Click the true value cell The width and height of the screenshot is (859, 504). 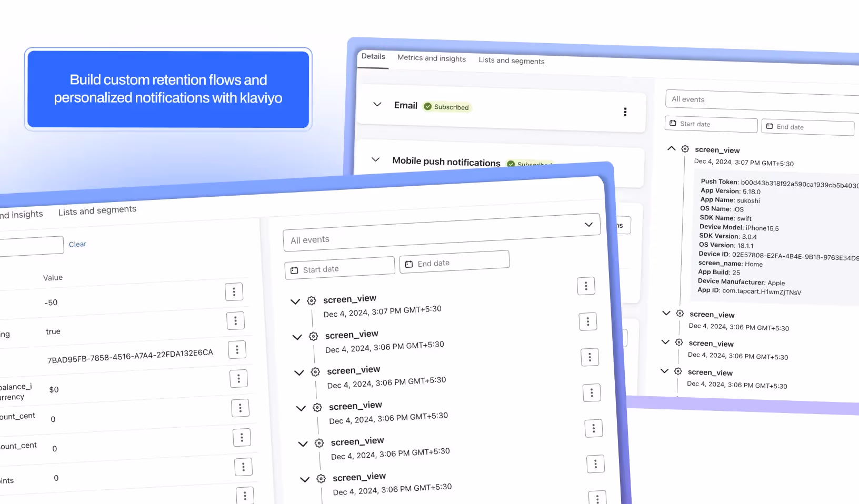tap(53, 331)
